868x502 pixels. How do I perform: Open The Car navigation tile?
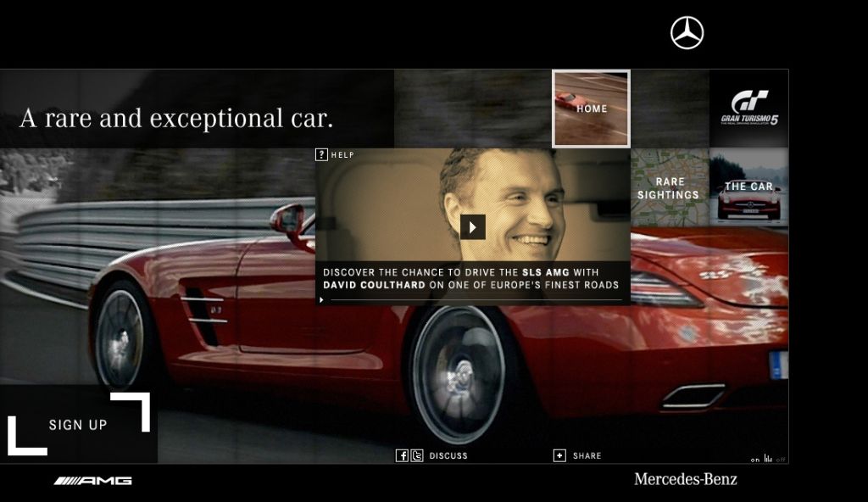pyautogui.click(x=748, y=187)
